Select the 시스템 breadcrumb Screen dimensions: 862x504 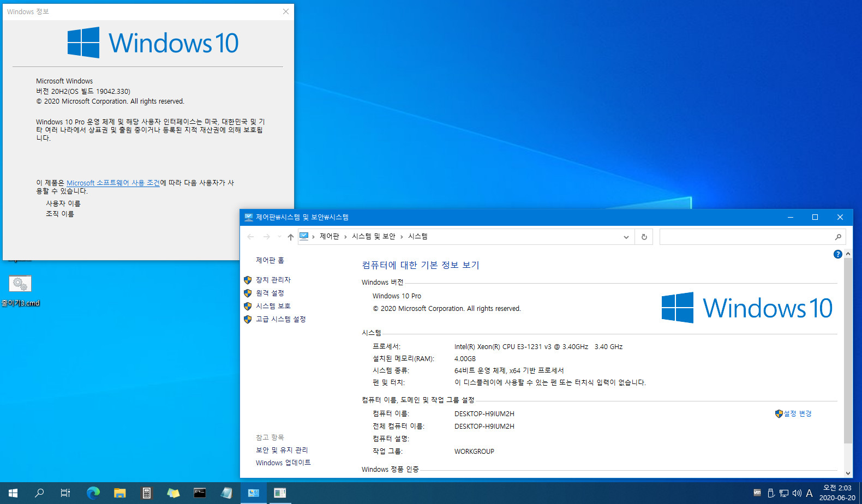point(418,236)
